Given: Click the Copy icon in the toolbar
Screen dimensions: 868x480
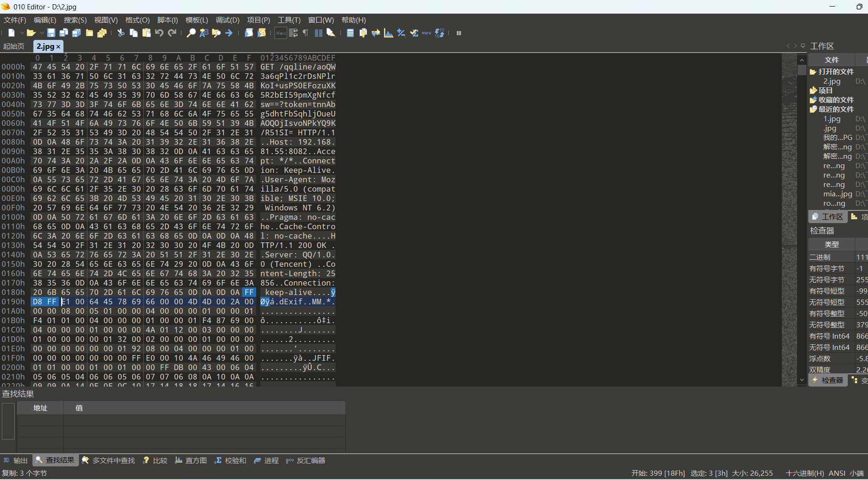Looking at the screenshot, I should coord(133,33).
